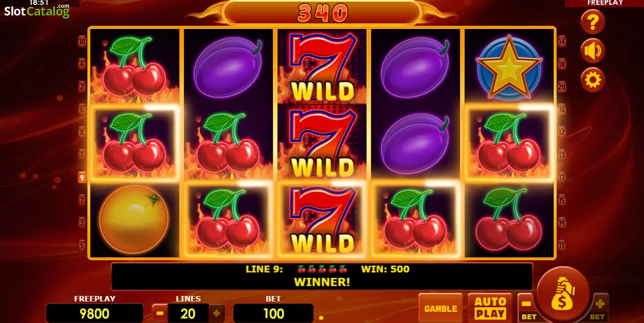644x323 pixels.
Task: Click the top 7 WILD symbol
Action: click(322, 66)
